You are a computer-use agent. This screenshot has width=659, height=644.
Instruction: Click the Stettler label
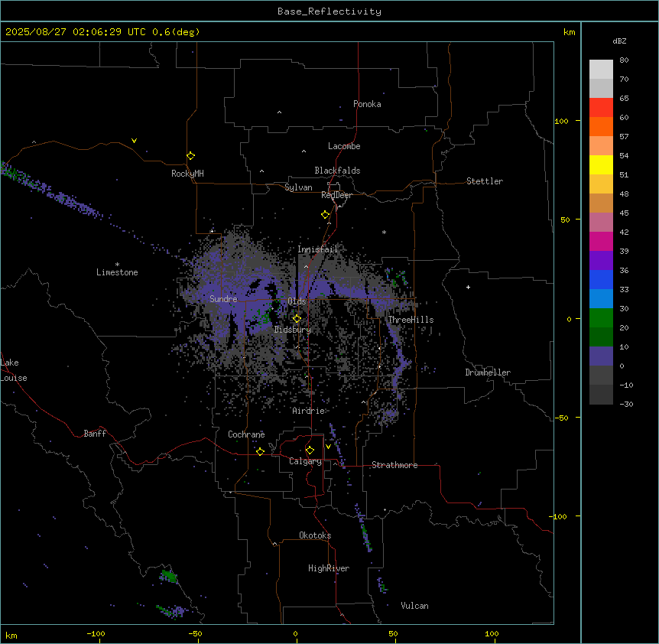485,181
